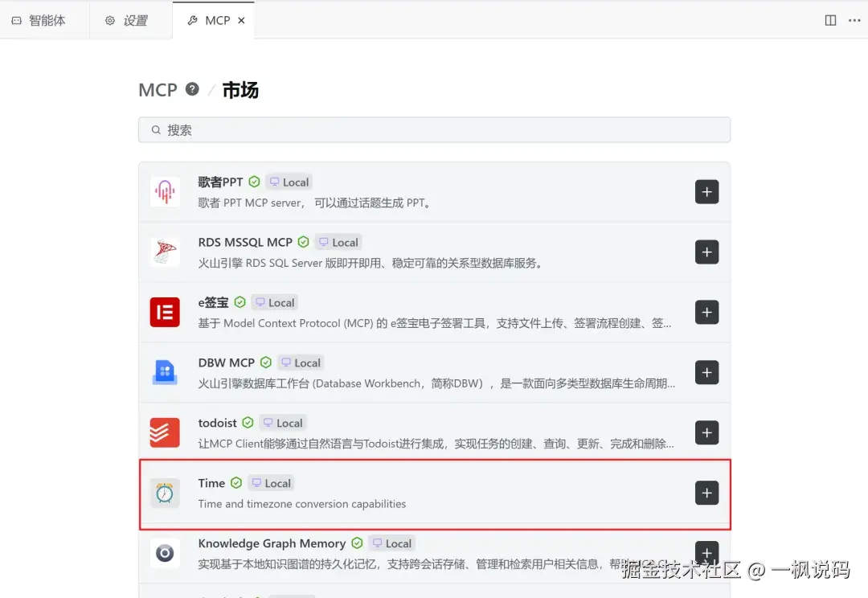The image size is (868, 598).
Task: Click the Local tag on todoist
Action: [x=283, y=423]
